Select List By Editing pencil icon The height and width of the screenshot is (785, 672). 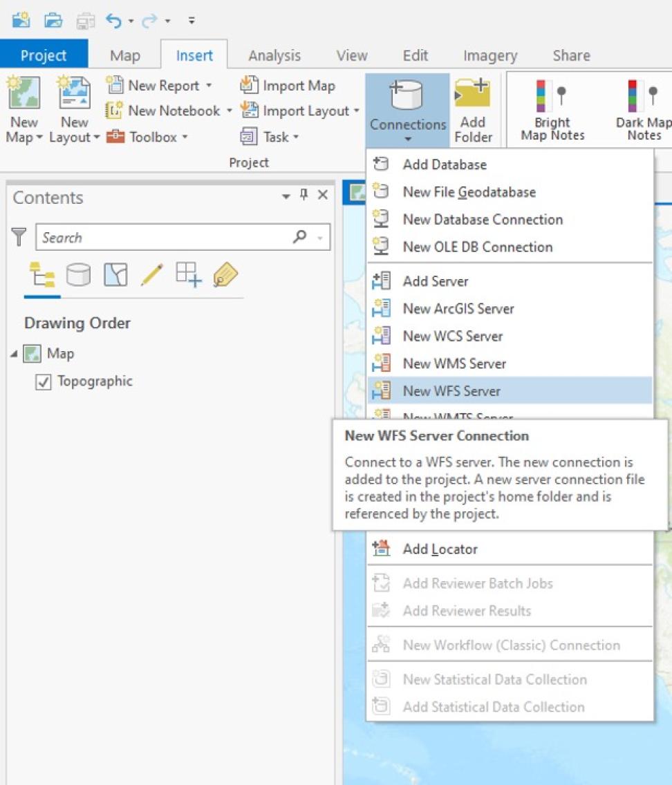click(x=151, y=274)
